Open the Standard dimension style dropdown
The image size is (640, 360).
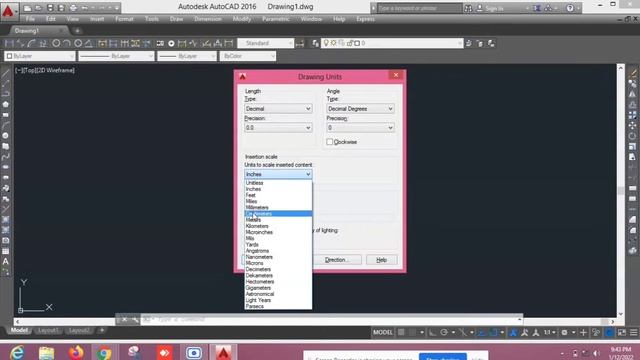click(265, 43)
